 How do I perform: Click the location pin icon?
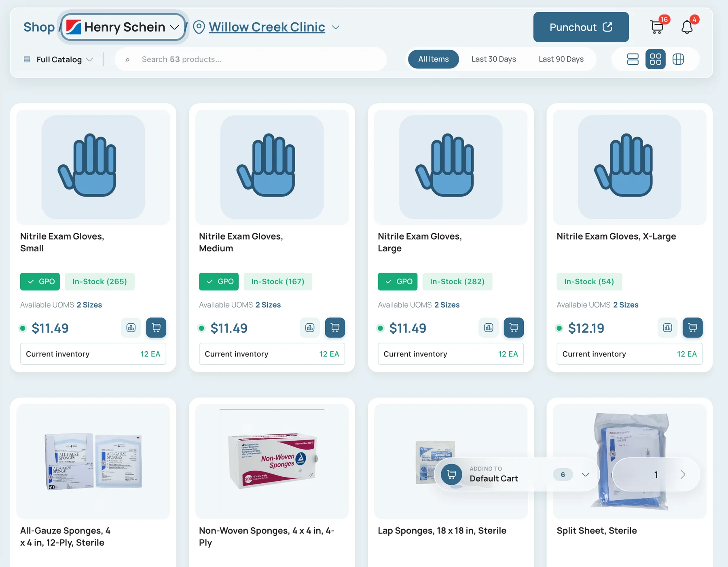pos(199,27)
